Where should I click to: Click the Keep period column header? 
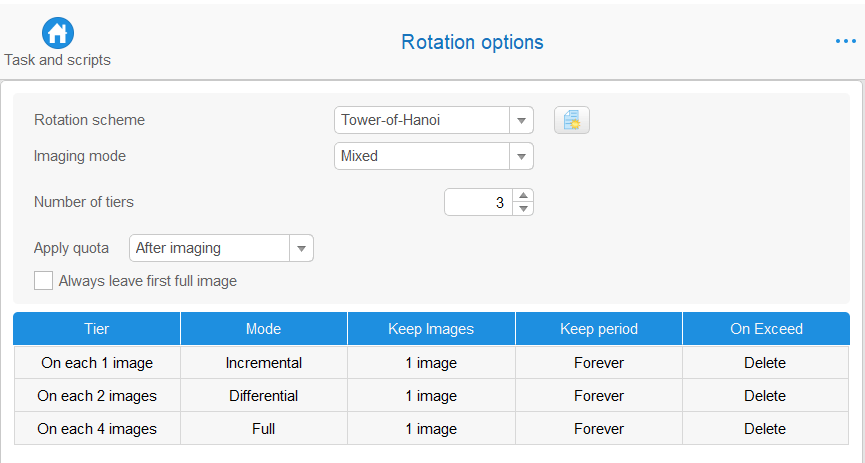[599, 329]
